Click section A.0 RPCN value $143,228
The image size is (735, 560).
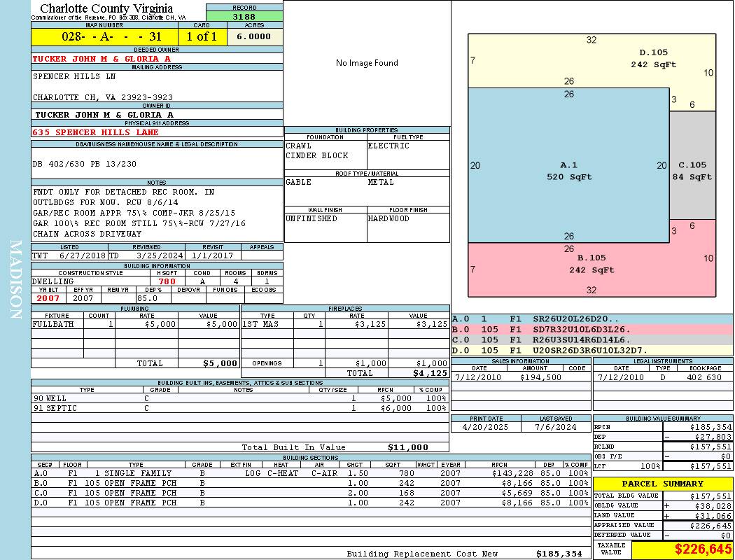(513, 473)
